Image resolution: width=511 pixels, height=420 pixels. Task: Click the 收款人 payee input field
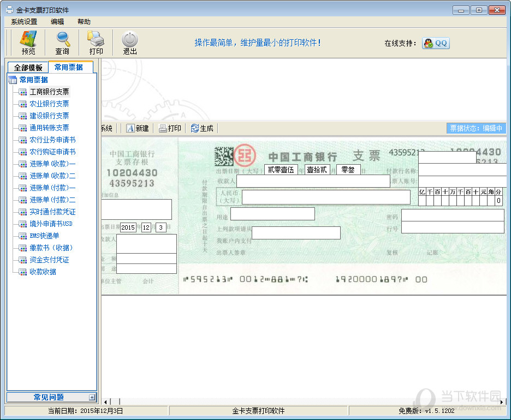click(313, 181)
